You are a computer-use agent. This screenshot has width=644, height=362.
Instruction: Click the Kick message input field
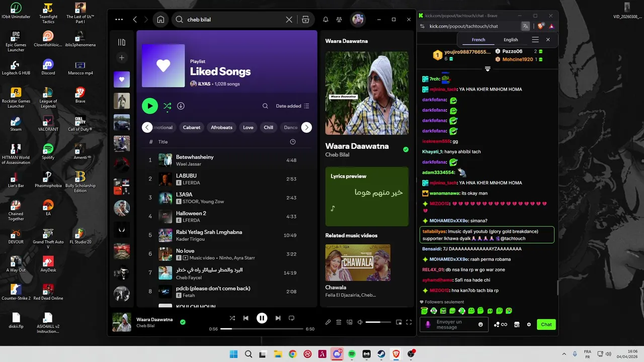pyautogui.click(x=455, y=324)
